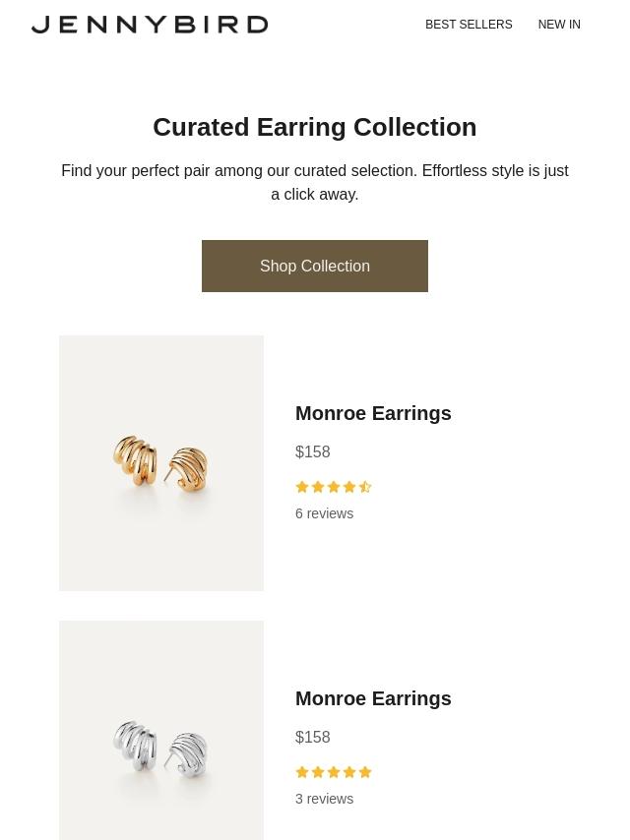
Task: View the 6 reviews for the gold earrings
Action: tap(324, 513)
